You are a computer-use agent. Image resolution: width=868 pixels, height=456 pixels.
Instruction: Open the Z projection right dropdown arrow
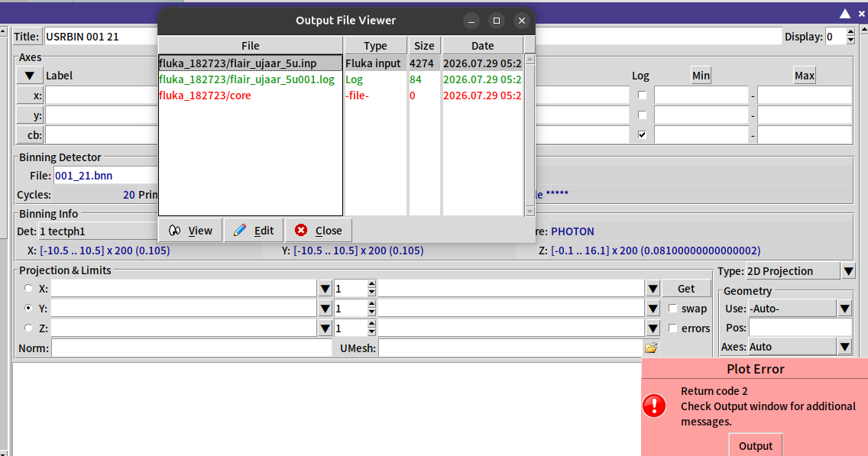(x=653, y=328)
